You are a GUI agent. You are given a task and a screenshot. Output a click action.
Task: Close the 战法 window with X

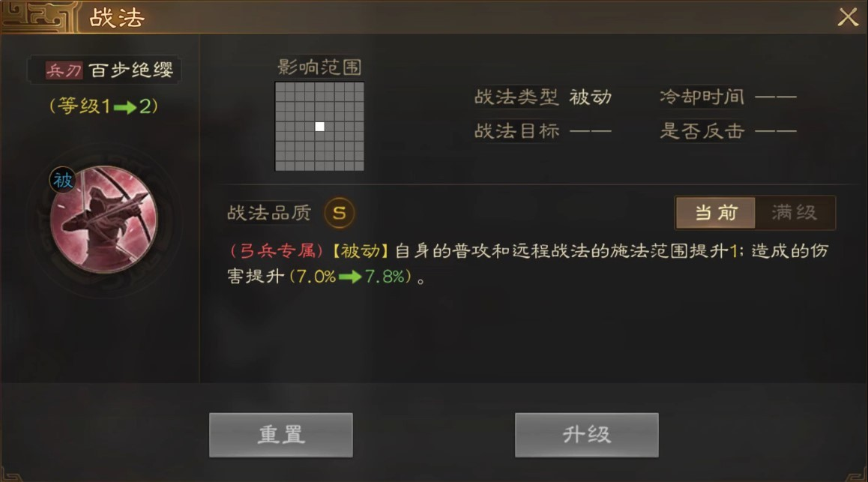coord(848,17)
